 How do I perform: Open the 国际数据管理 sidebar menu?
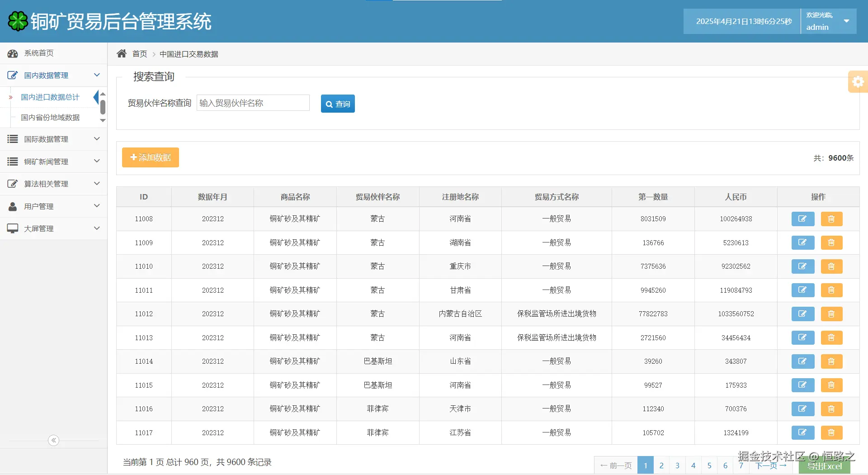tap(53, 139)
